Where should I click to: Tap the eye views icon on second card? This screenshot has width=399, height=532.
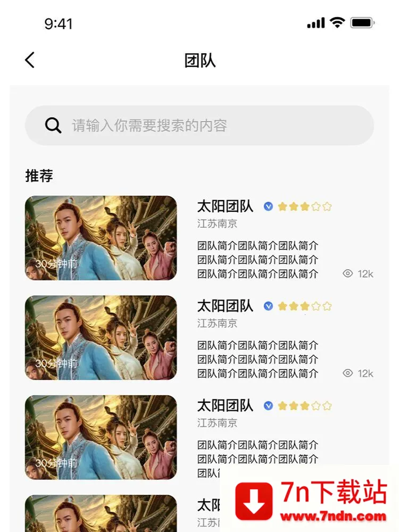(x=348, y=373)
